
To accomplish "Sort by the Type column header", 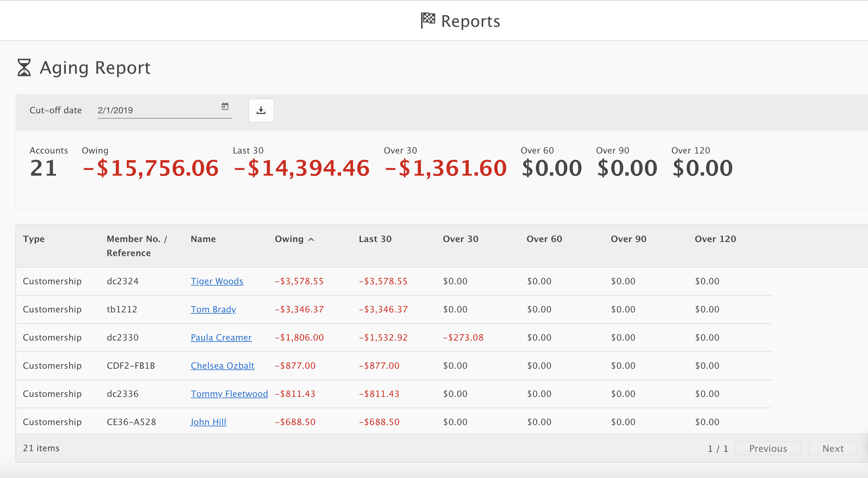I will 34,239.
